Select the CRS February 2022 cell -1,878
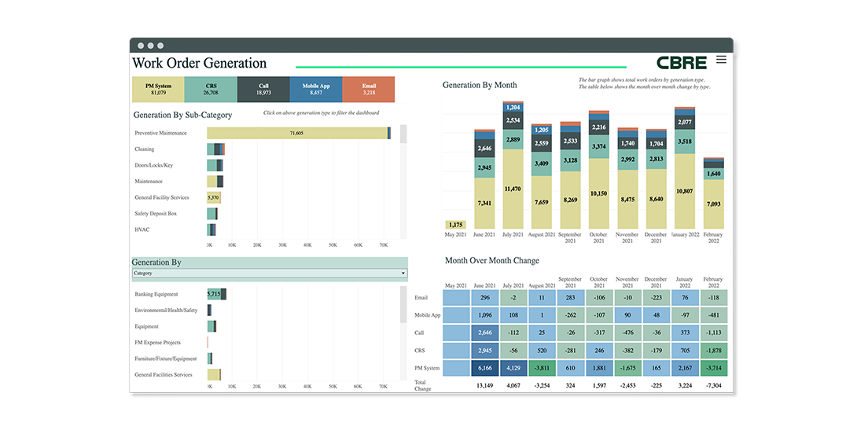 pyautogui.click(x=712, y=351)
